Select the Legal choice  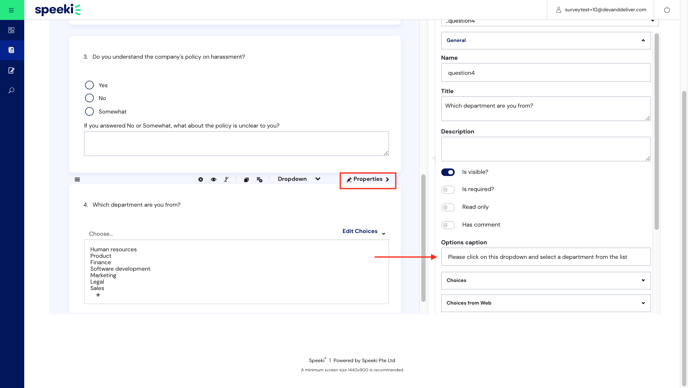(97, 282)
